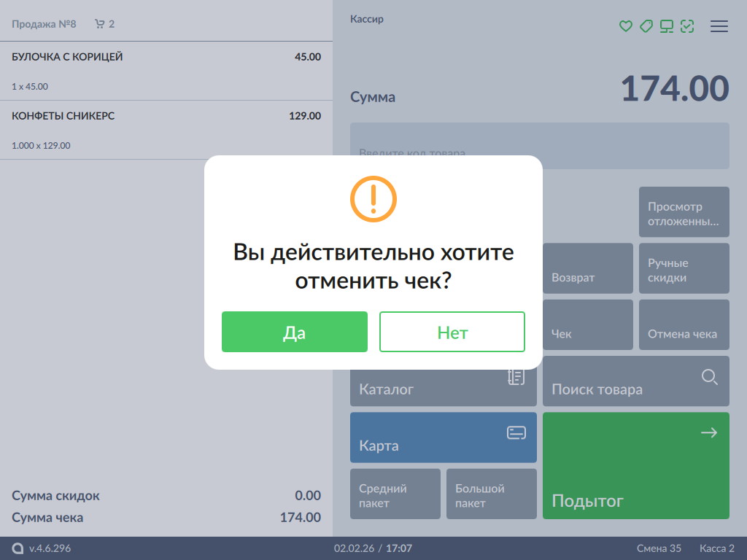This screenshot has width=747, height=560.
Task: Click the scan checkmark status icon
Action: click(686, 26)
